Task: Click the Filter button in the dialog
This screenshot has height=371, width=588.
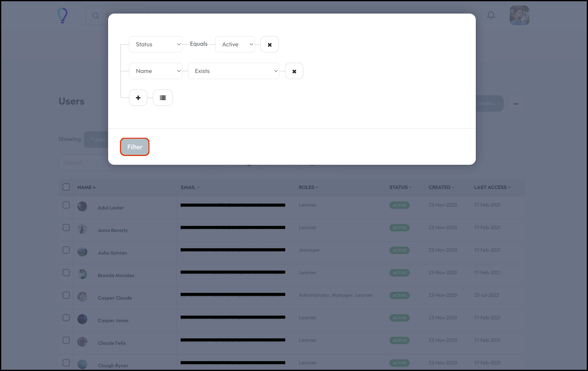Action: pos(135,147)
